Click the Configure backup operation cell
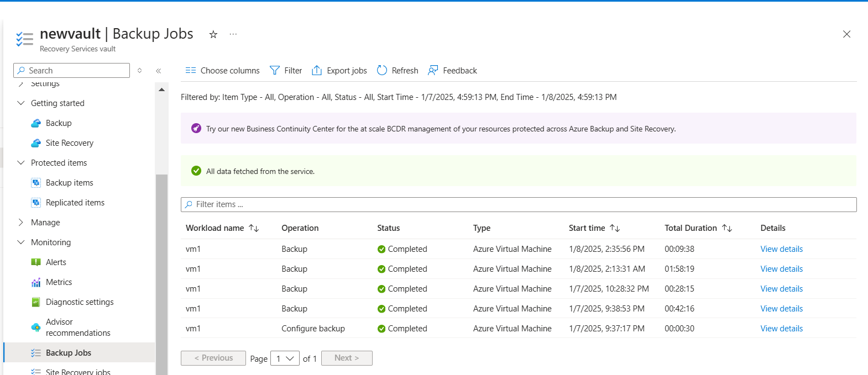The width and height of the screenshot is (868, 375). 313,329
